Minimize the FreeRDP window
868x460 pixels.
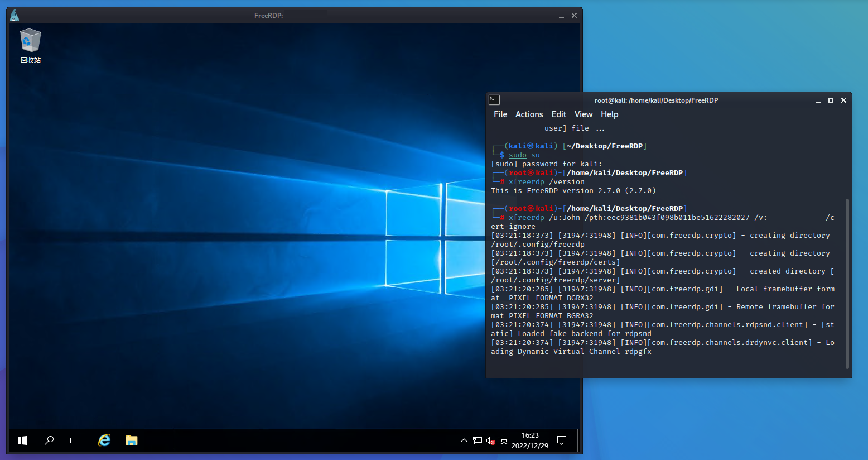point(561,16)
